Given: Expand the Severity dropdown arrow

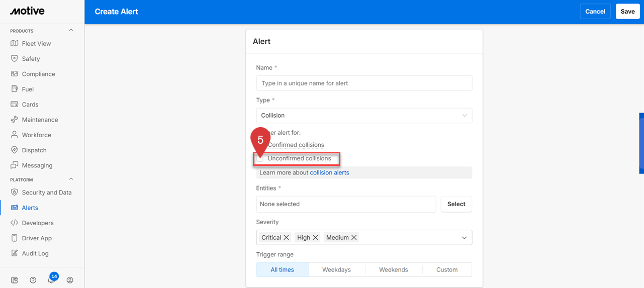Looking at the screenshot, I should click(x=464, y=238).
